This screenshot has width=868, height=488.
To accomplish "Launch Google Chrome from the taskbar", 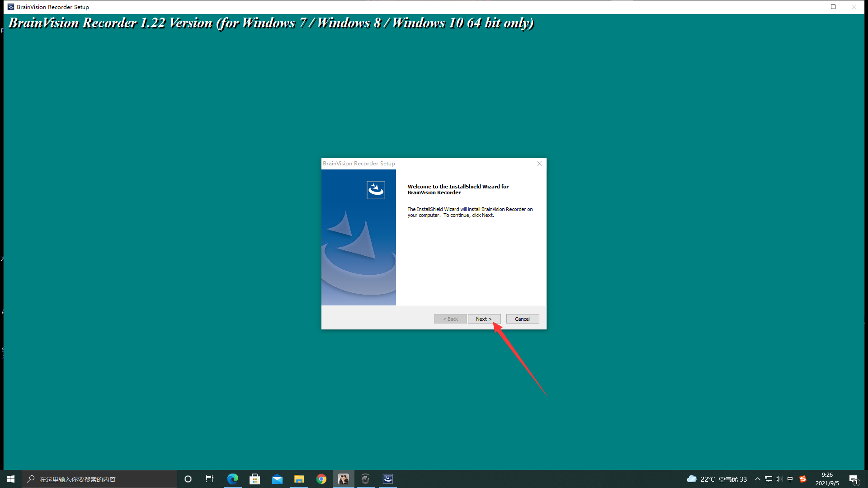I will click(321, 479).
